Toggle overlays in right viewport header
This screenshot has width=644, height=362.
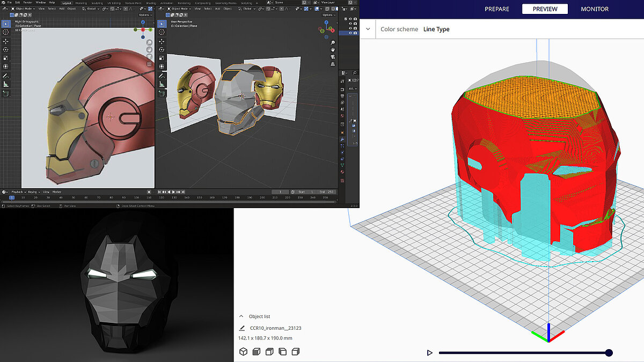pyautogui.click(x=316, y=9)
